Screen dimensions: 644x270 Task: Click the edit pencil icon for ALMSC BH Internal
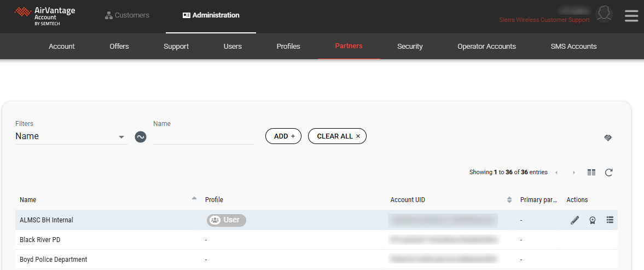click(575, 220)
